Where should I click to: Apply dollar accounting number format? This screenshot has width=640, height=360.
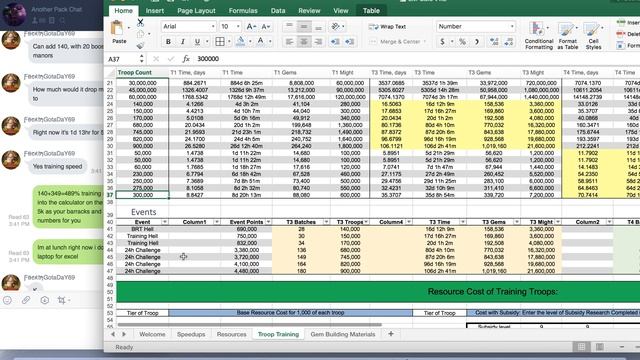442,41
